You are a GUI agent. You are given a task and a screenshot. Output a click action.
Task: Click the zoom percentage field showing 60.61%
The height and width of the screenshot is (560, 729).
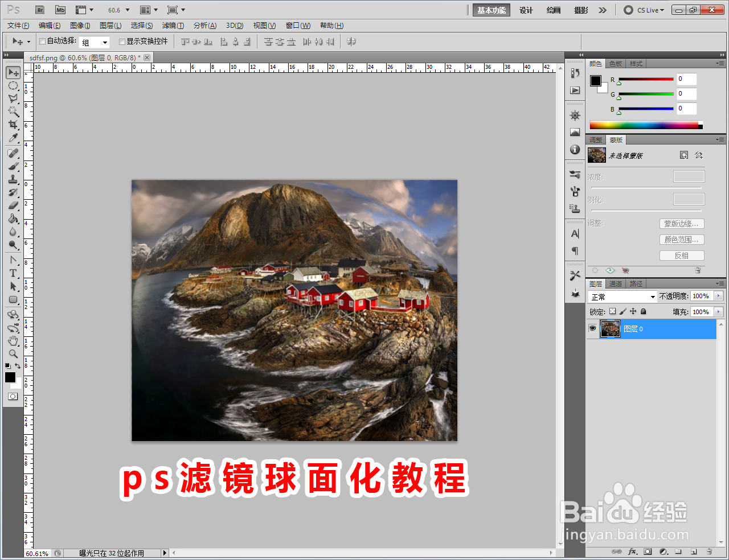(x=35, y=553)
